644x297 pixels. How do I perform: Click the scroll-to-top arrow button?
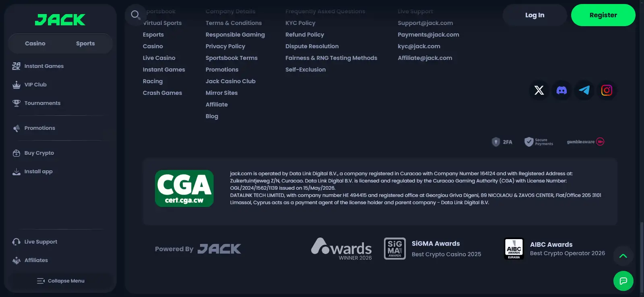click(x=623, y=256)
